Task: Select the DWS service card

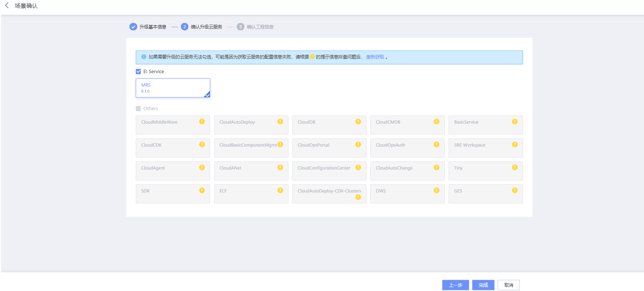Action: [x=407, y=194]
